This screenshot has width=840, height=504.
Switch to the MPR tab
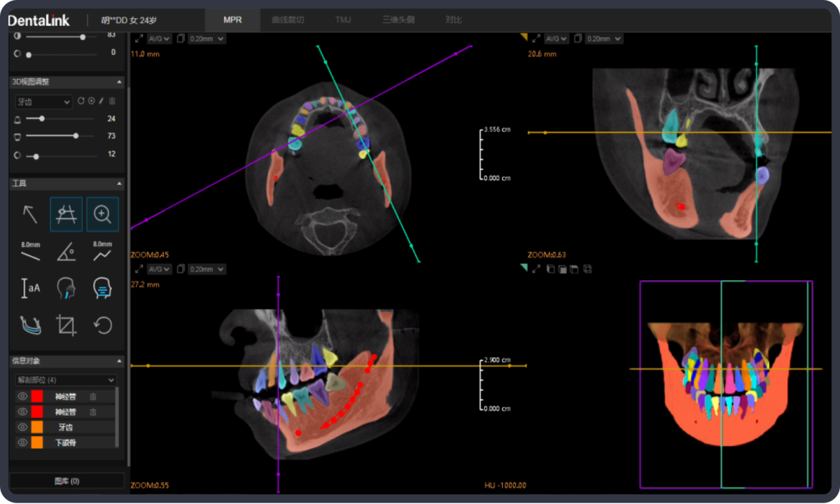pos(232,20)
